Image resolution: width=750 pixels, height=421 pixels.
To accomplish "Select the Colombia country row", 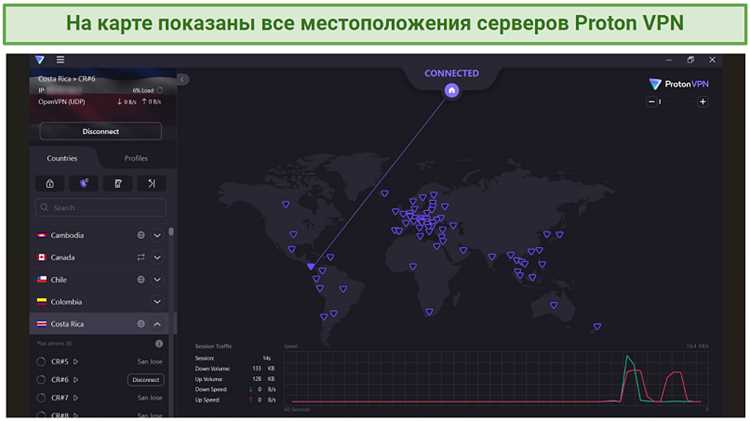I will [99, 302].
